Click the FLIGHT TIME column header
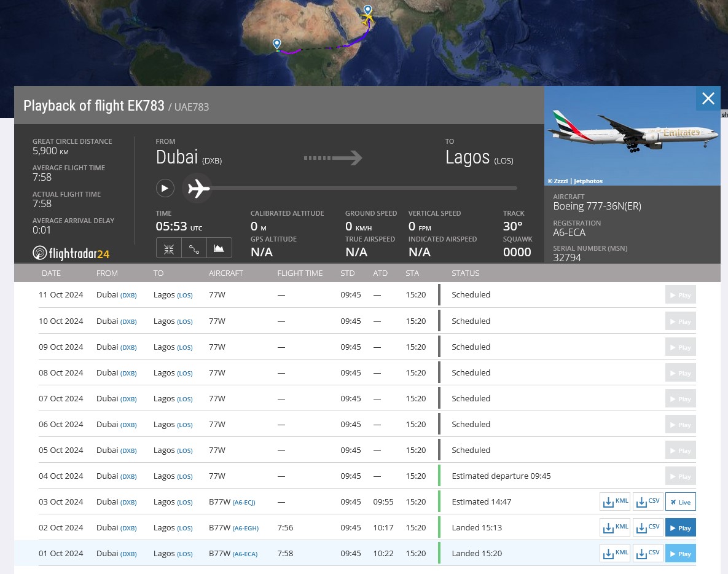This screenshot has width=728, height=574. [x=300, y=273]
